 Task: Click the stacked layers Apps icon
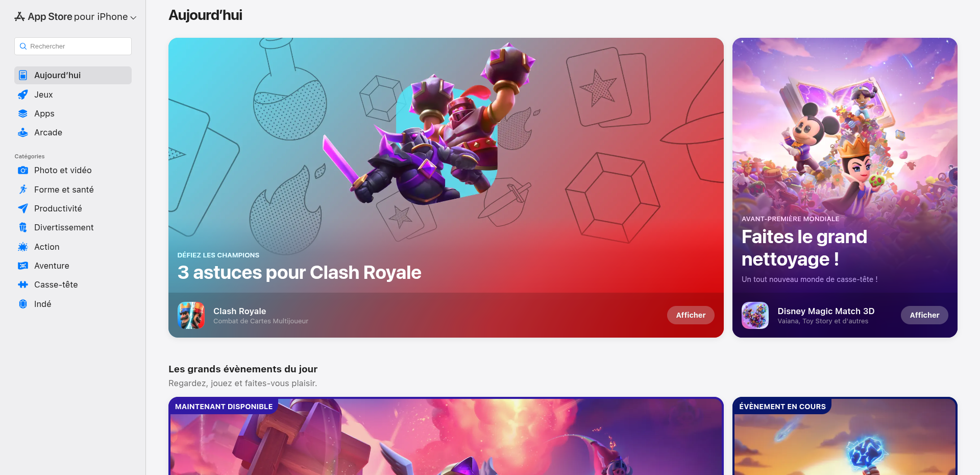(x=23, y=113)
